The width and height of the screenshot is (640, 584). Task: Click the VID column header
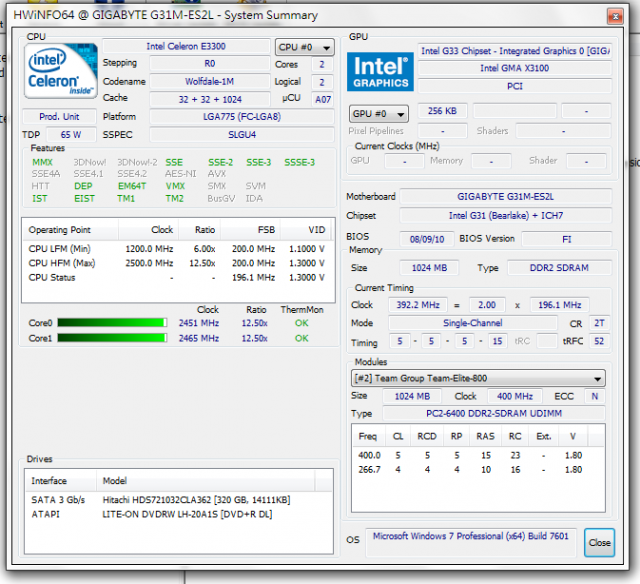coord(307,230)
